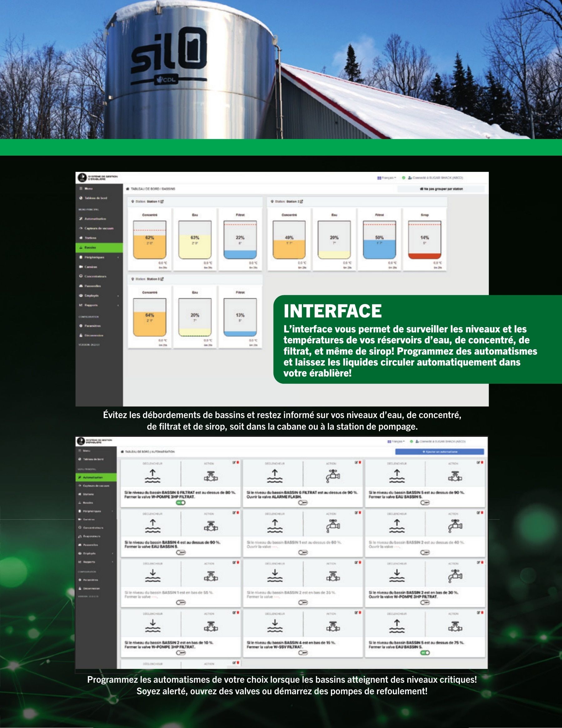Enable the BASSIN 4 below 15 % toggle
Image resolution: width=562 pixels, height=728 pixels.
[x=303, y=653]
